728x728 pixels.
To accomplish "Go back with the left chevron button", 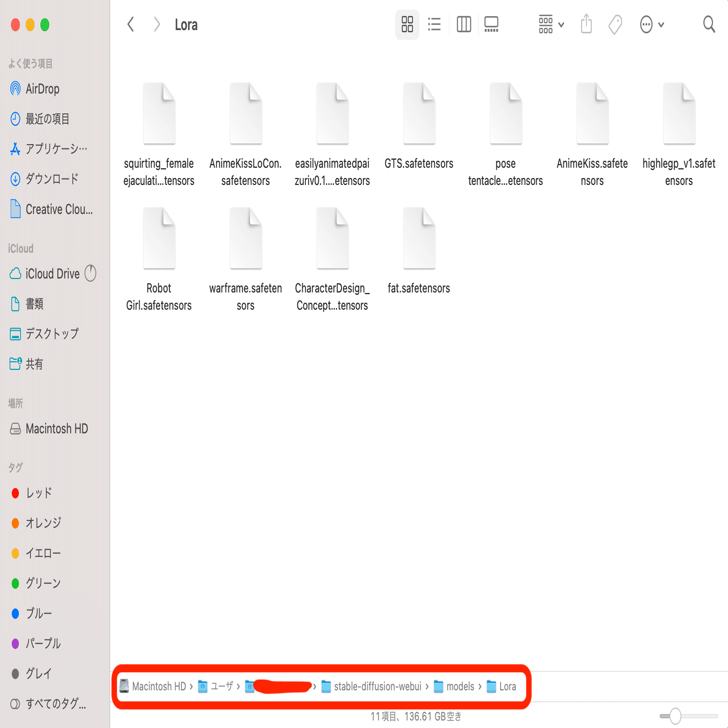I will 131,24.
